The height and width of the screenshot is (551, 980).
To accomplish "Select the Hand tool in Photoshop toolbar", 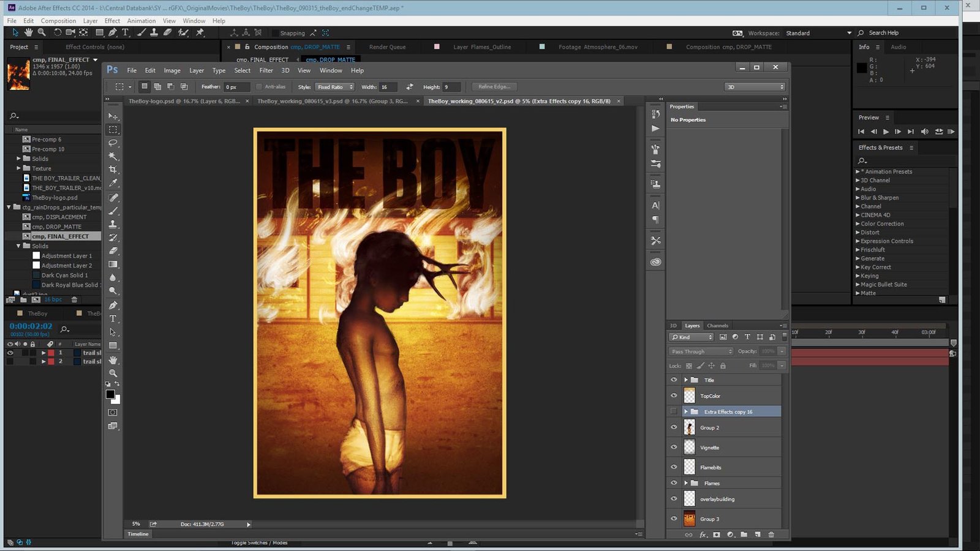I will 113,359.
